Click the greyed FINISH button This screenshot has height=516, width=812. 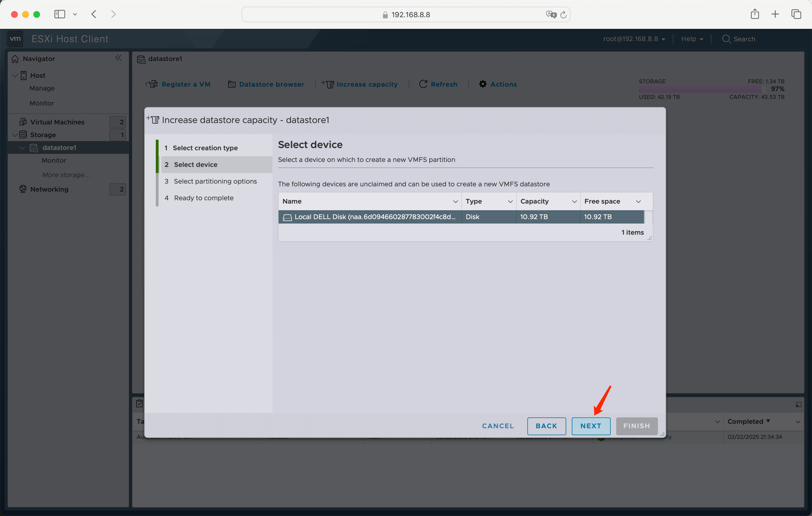click(x=637, y=426)
